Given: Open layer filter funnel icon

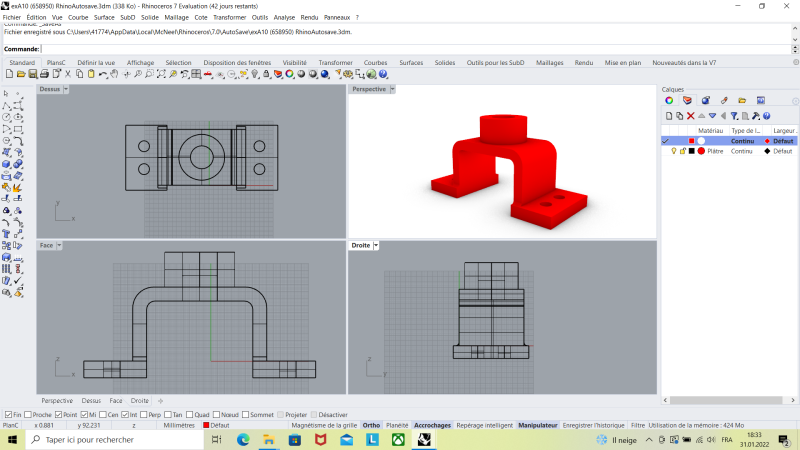Looking at the screenshot, I should [734, 116].
